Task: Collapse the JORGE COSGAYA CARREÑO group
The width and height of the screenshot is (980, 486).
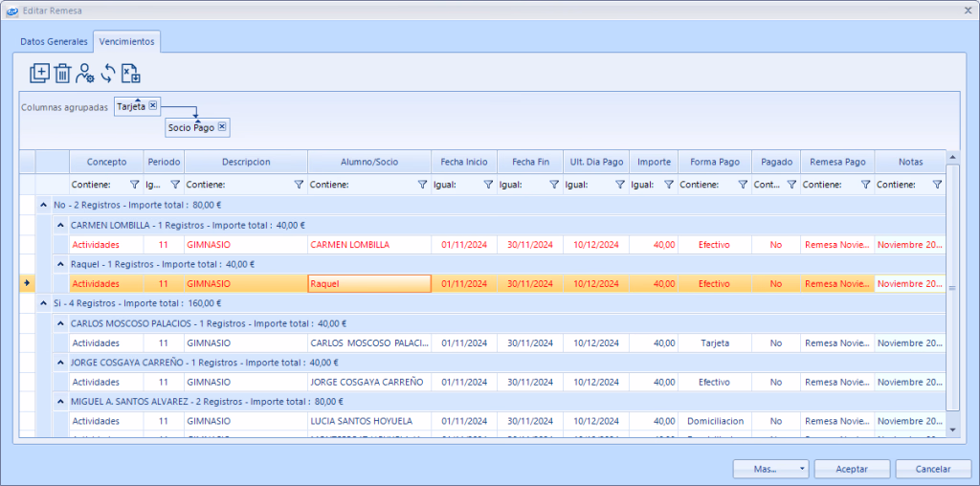Action: click(x=60, y=363)
